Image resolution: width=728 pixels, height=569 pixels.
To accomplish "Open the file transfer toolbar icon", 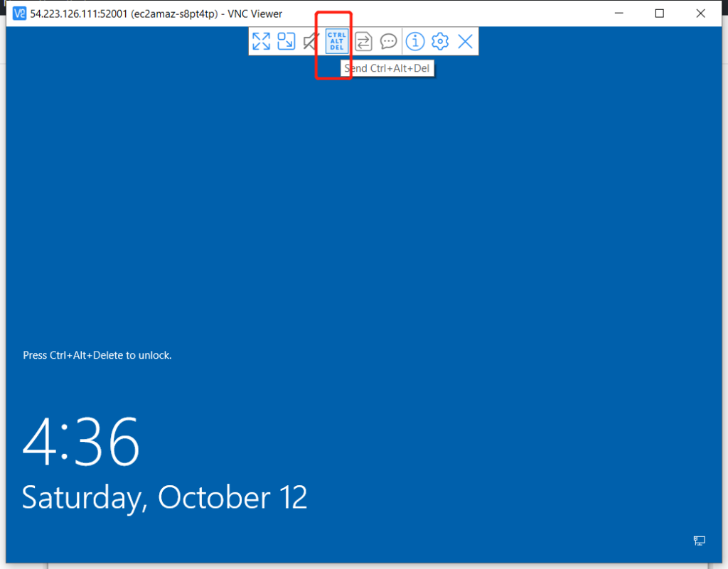I will tap(363, 42).
